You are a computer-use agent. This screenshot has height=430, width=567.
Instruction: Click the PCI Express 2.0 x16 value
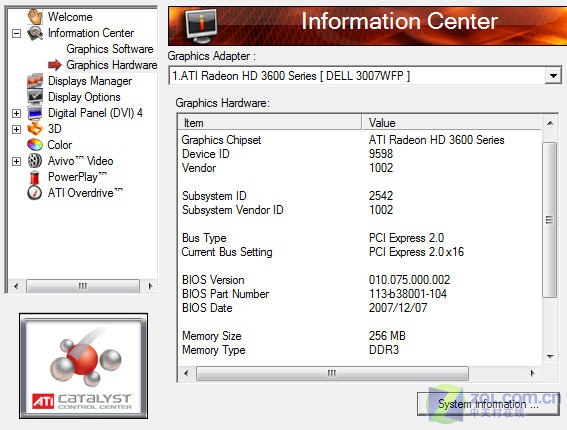(416, 252)
